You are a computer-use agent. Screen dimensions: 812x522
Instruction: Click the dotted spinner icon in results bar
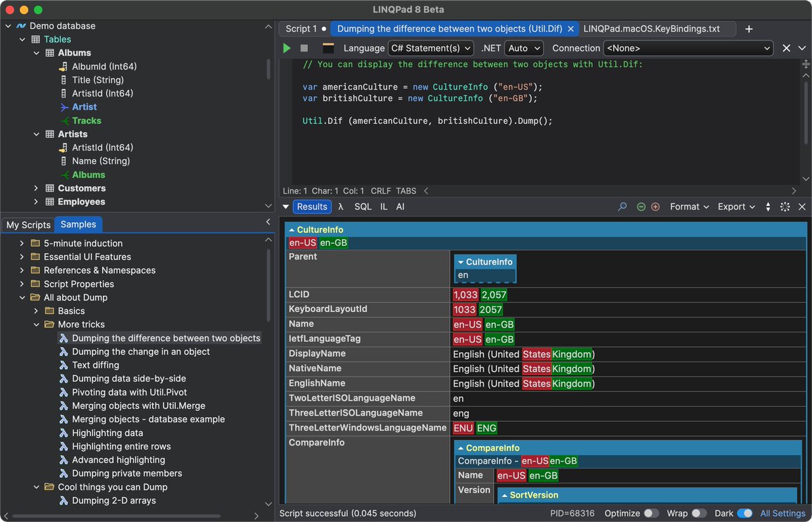[x=785, y=206]
